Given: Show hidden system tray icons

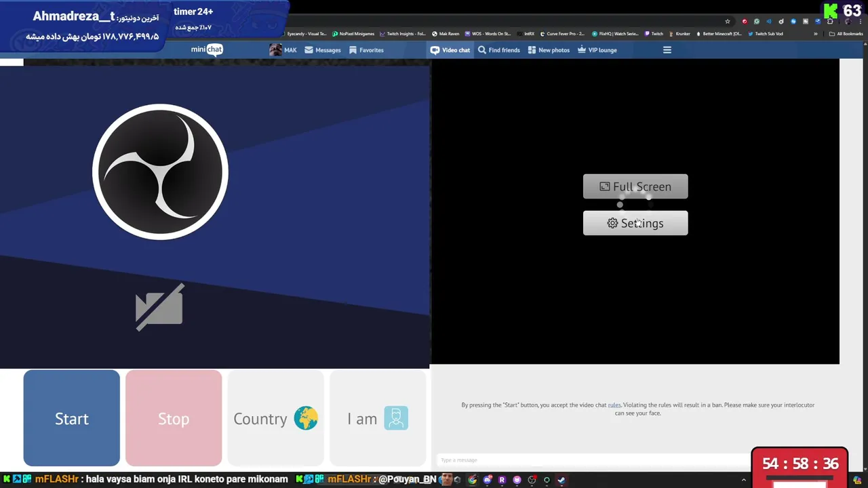Looking at the screenshot, I should coord(743,480).
